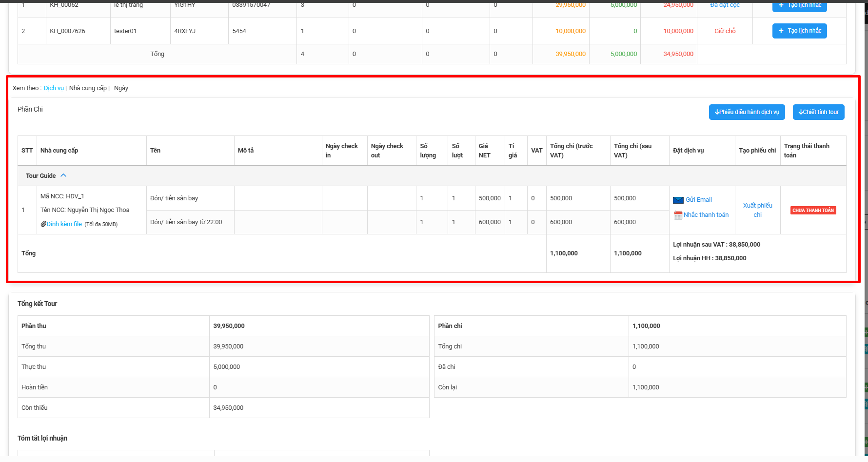This screenshot has width=868, height=462.
Task: Open the Nhắc thanh toán link text
Action: tap(706, 215)
